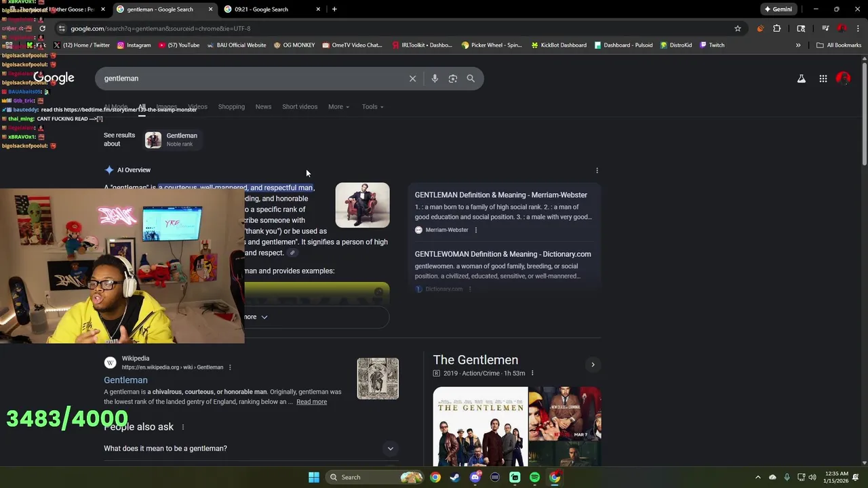868x488 pixels.
Task: Open the new tab with plus button
Action: tap(334, 9)
